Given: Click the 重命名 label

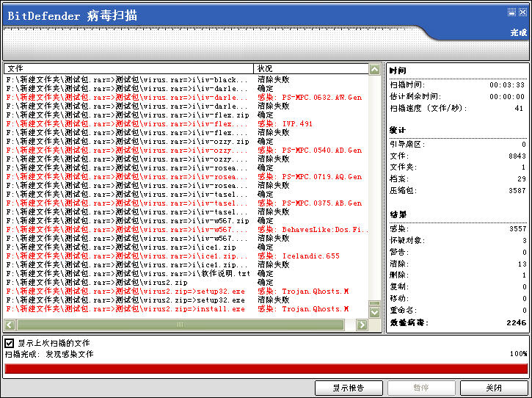Looking at the screenshot, I should click(401, 311).
